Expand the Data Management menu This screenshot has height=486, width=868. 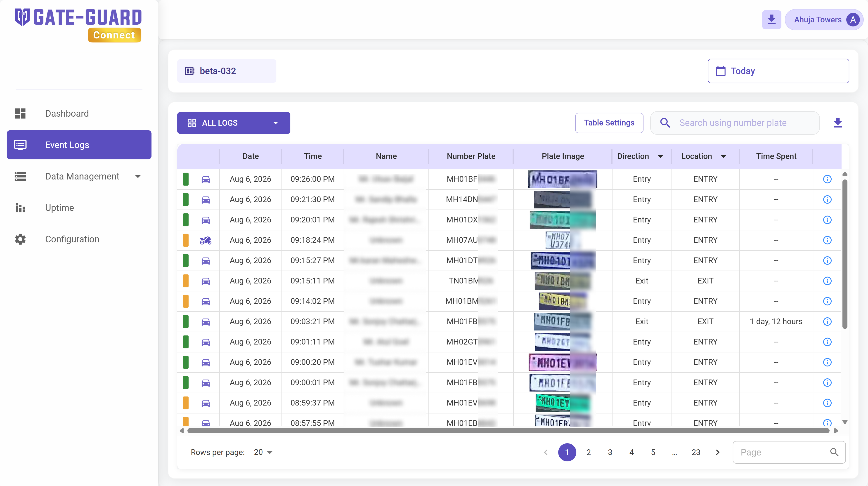[x=79, y=176]
